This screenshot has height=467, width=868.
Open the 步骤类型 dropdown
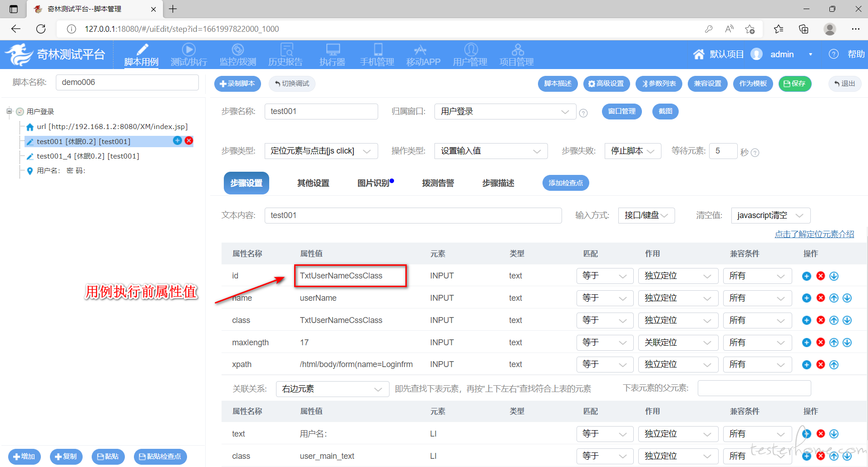(x=321, y=151)
